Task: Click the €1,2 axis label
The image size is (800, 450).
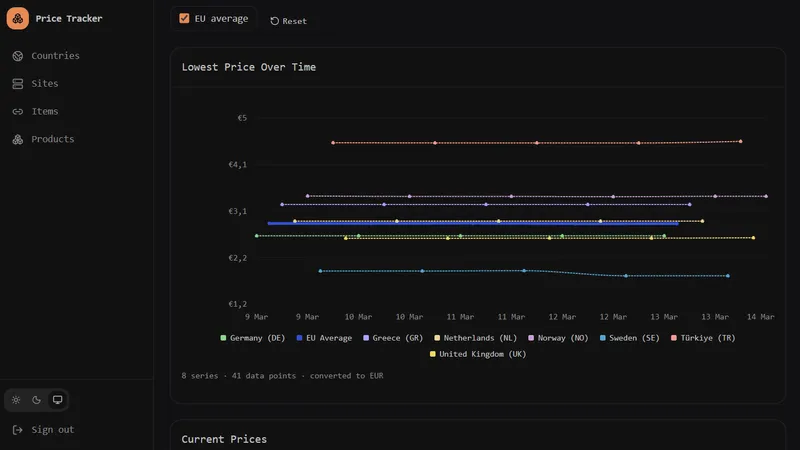Action: (x=237, y=304)
